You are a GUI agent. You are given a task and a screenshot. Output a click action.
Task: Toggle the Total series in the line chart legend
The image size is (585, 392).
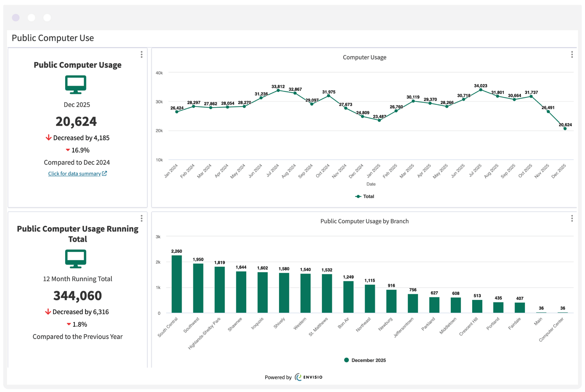tap(365, 196)
